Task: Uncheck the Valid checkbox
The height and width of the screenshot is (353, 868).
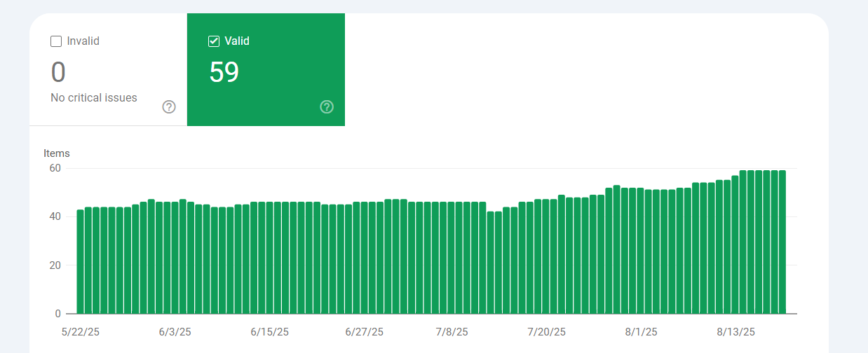Action: [x=214, y=42]
